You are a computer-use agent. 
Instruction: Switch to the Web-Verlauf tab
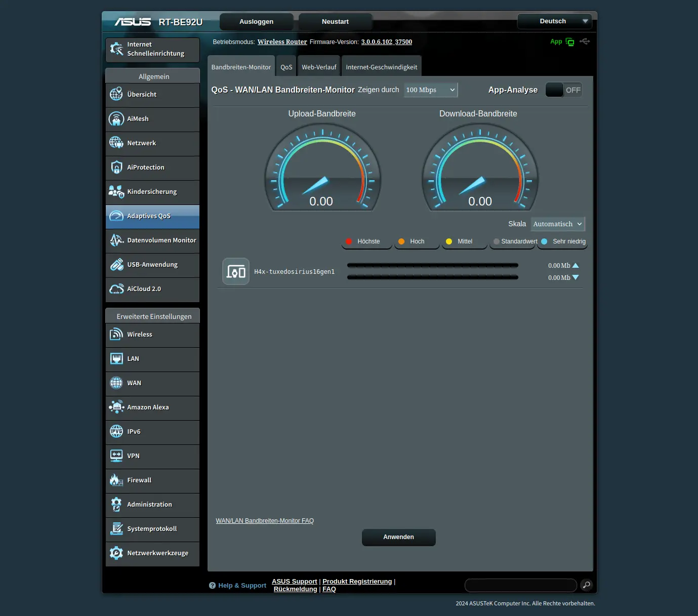319,67
